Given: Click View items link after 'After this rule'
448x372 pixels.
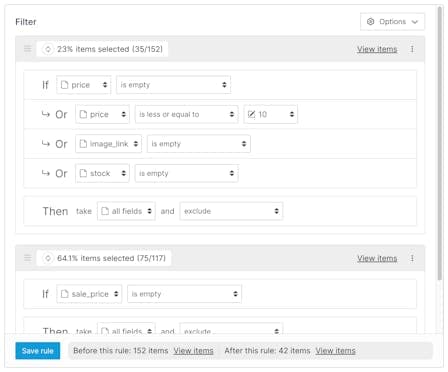Looking at the screenshot, I should [x=335, y=351].
